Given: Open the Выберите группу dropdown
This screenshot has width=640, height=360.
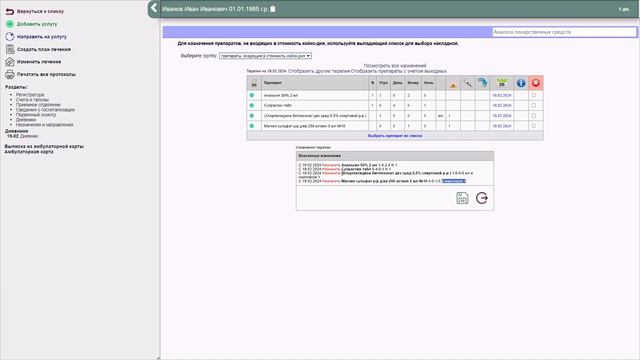Looking at the screenshot, I should [265, 56].
